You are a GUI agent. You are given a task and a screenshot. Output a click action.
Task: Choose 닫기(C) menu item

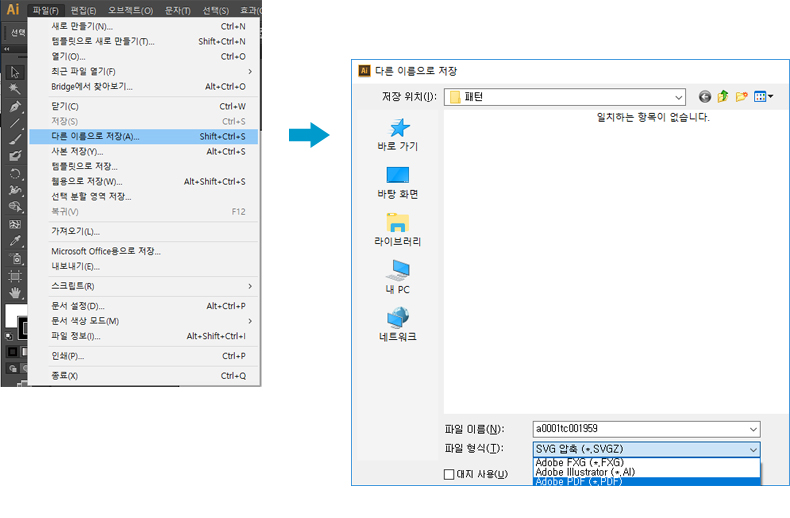(144, 106)
